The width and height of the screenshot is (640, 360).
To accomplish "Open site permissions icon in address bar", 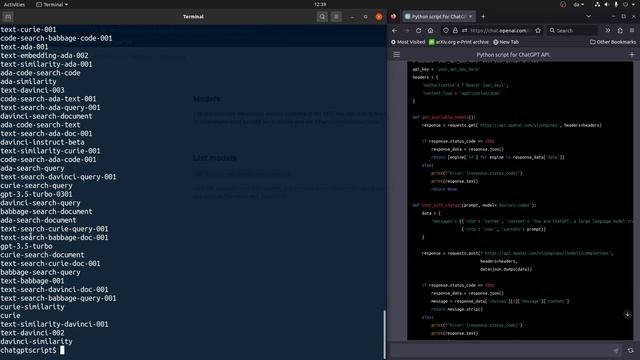I will 464,31.
